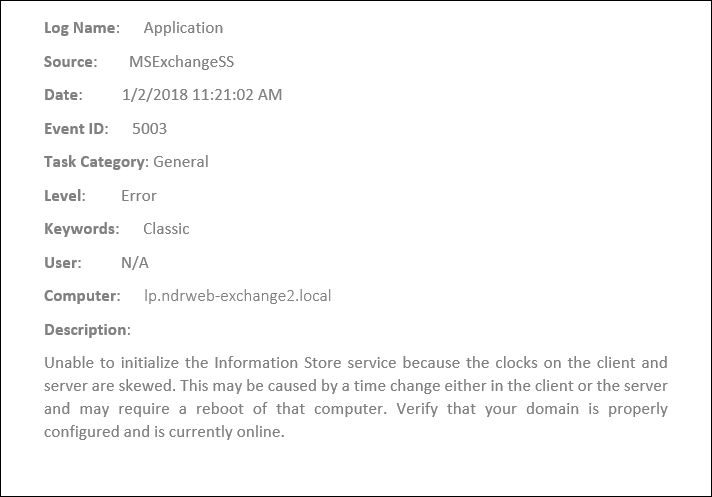Click the Log Name label
Image resolution: width=712 pixels, height=497 pixels.
[82, 28]
